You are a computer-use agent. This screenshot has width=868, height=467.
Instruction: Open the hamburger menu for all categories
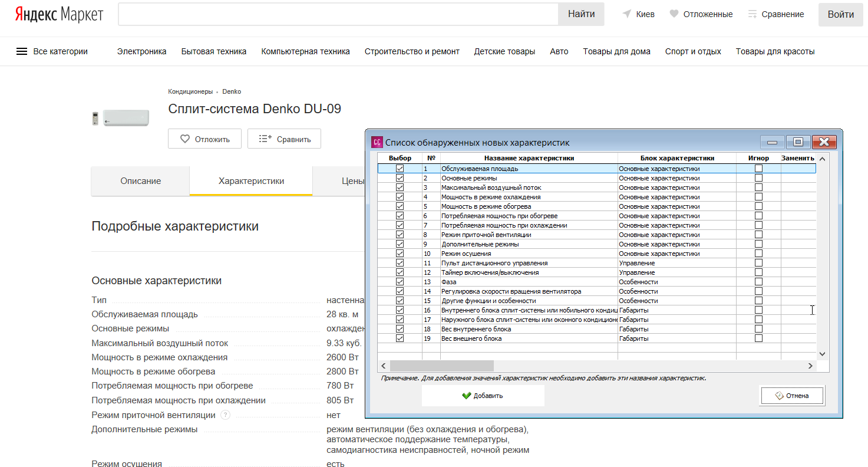[x=22, y=51]
